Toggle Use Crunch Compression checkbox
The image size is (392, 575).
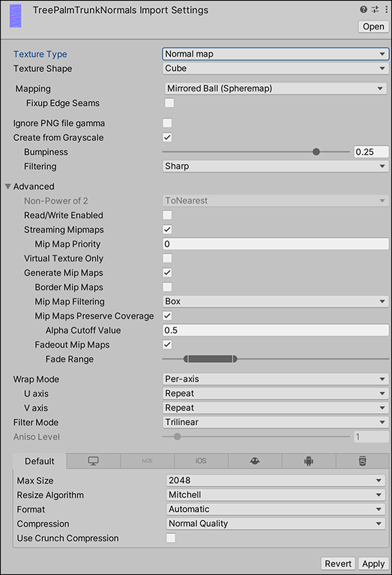(x=171, y=538)
